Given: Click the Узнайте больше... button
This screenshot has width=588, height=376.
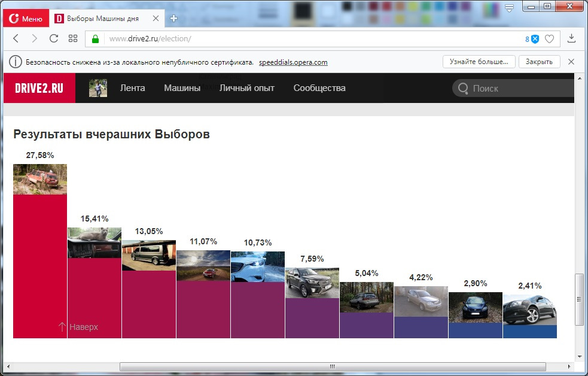Looking at the screenshot, I should click(x=479, y=62).
